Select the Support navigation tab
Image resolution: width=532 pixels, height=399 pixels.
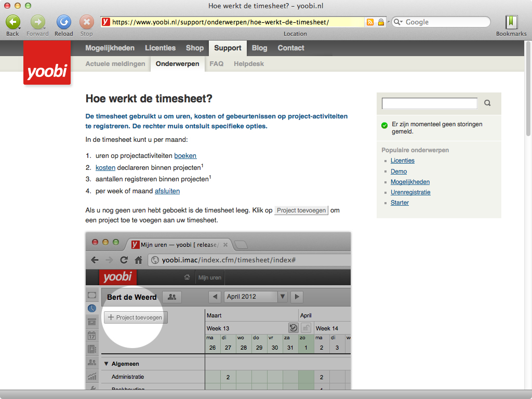pos(228,48)
